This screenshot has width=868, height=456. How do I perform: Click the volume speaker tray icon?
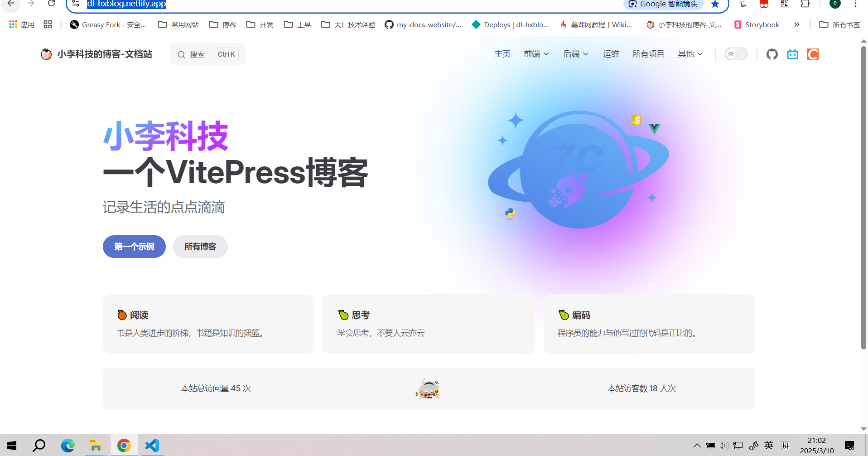724,446
